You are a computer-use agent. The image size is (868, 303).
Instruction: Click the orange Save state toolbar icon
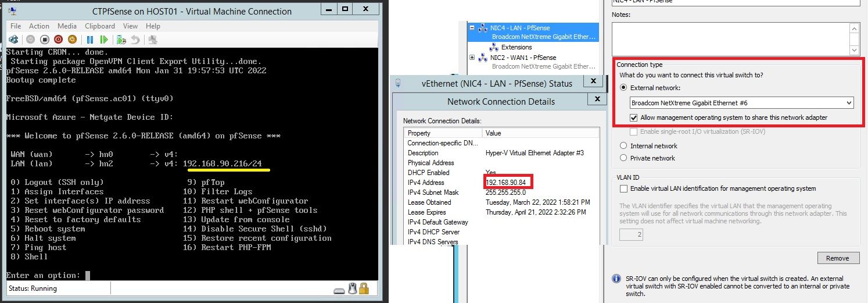[x=72, y=40]
